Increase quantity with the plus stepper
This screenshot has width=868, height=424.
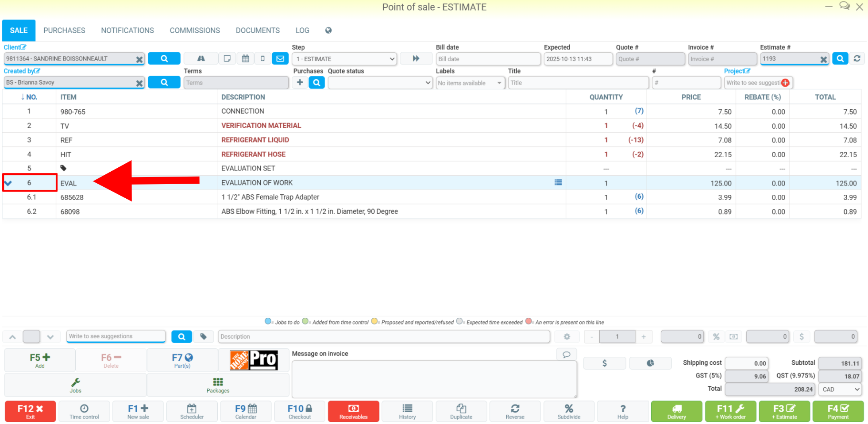tap(644, 337)
